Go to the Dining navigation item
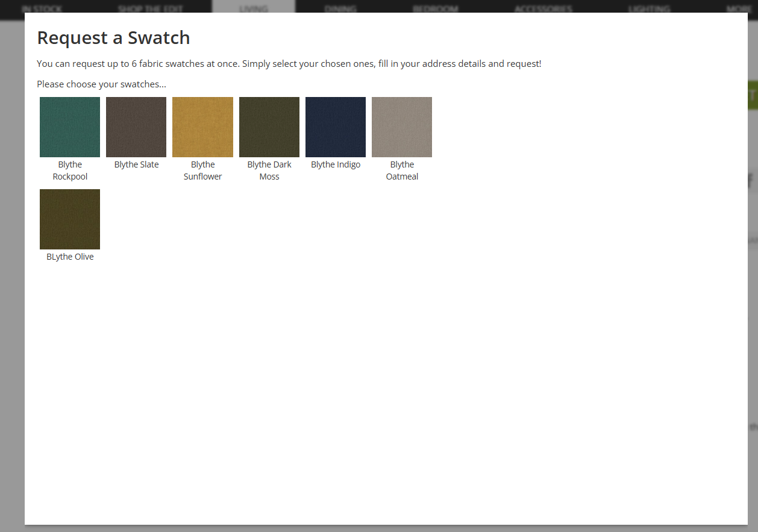The width and height of the screenshot is (758, 532). point(340,8)
